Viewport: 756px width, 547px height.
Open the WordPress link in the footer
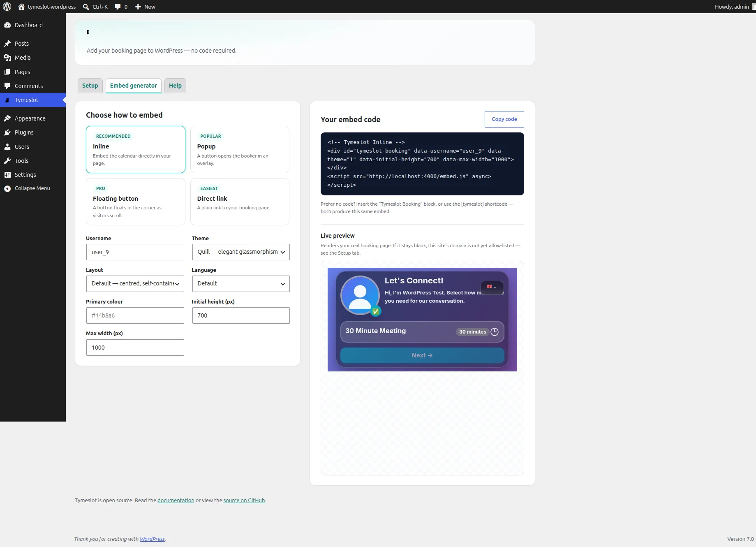[x=152, y=539]
